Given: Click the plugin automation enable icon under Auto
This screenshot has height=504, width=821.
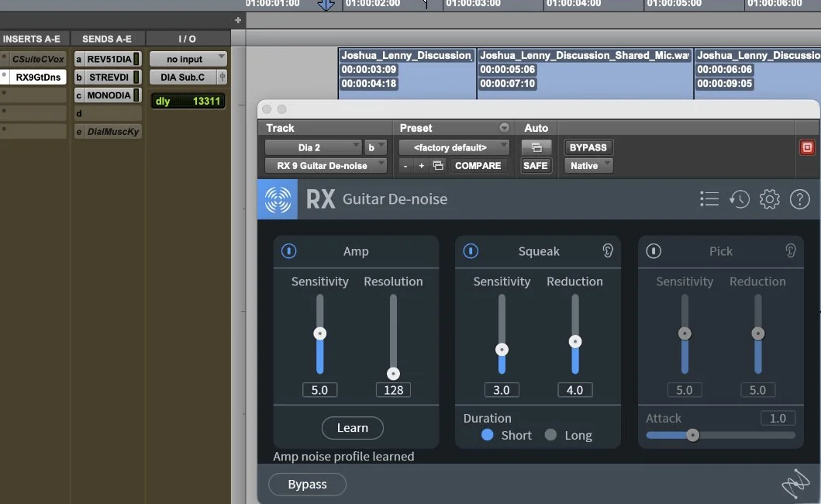Looking at the screenshot, I should click(x=536, y=148).
